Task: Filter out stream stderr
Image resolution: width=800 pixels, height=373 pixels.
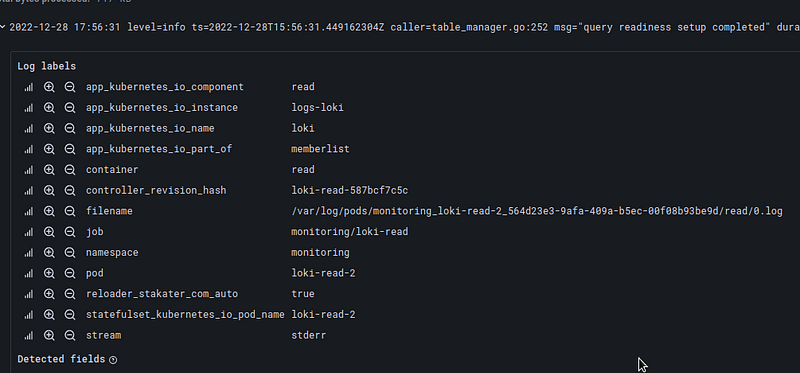Action: [70, 336]
